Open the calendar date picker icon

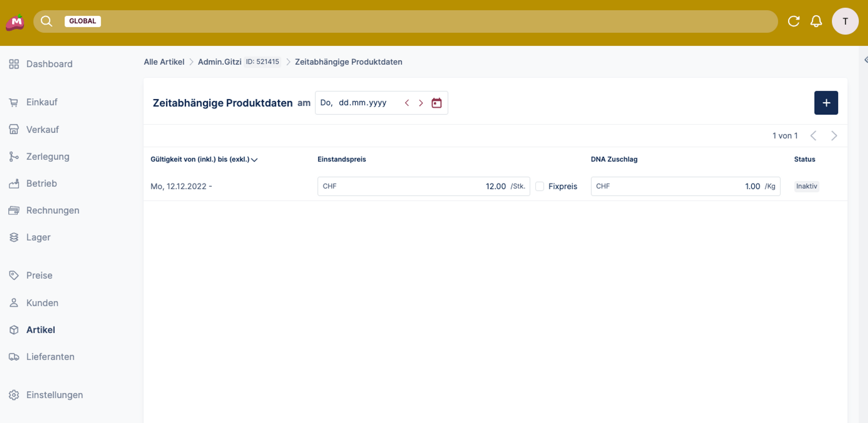pos(436,103)
